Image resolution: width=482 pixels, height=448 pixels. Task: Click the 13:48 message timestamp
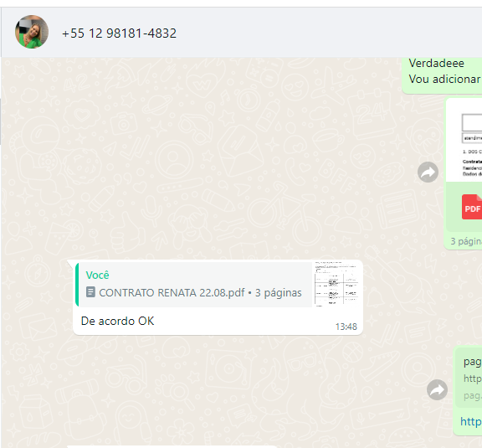click(x=346, y=327)
